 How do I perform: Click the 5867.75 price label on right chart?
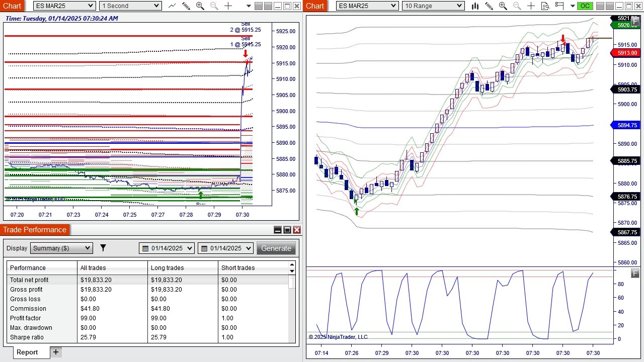click(x=626, y=232)
